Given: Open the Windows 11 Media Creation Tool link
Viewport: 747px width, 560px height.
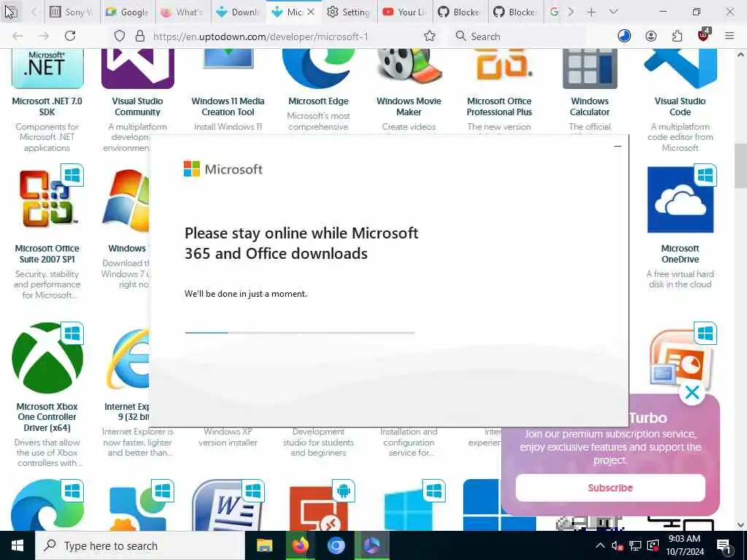Looking at the screenshot, I should coord(228,106).
